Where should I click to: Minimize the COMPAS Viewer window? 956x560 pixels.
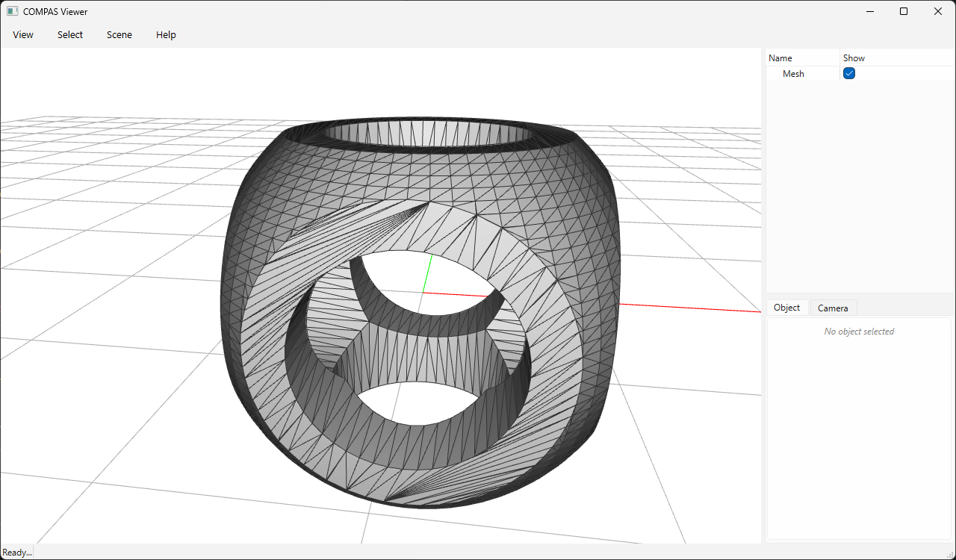[870, 11]
